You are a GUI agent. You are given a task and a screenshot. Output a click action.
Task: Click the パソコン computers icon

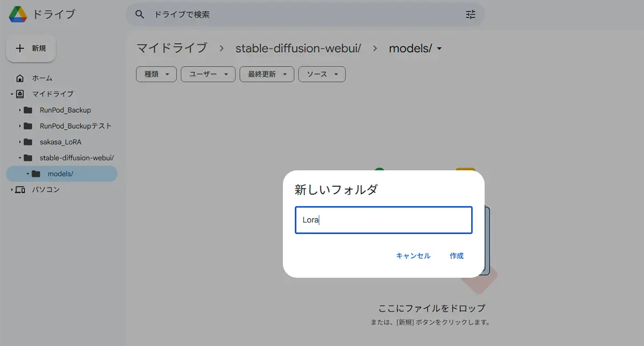pyautogui.click(x=20, y=190)
